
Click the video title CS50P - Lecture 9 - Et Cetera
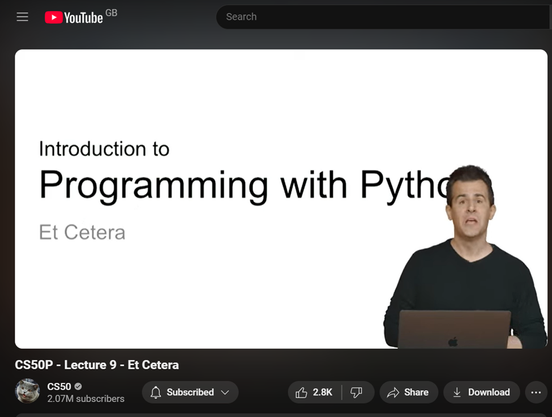pos(97,365)
